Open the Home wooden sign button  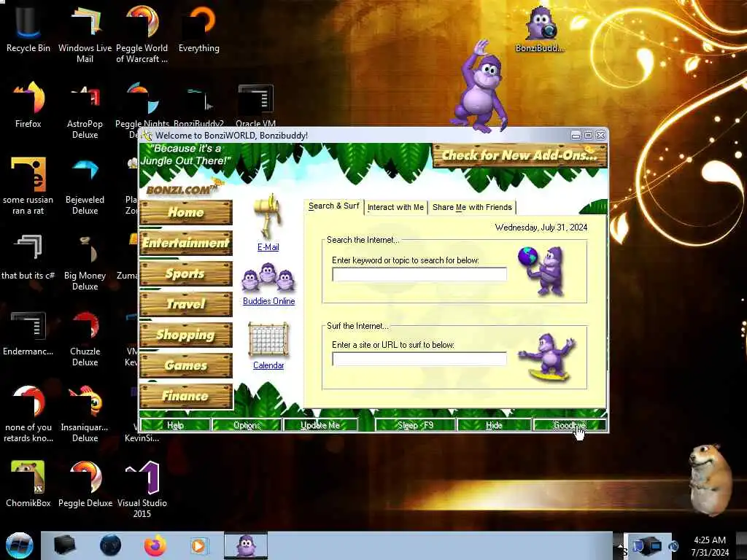point(186,212)
